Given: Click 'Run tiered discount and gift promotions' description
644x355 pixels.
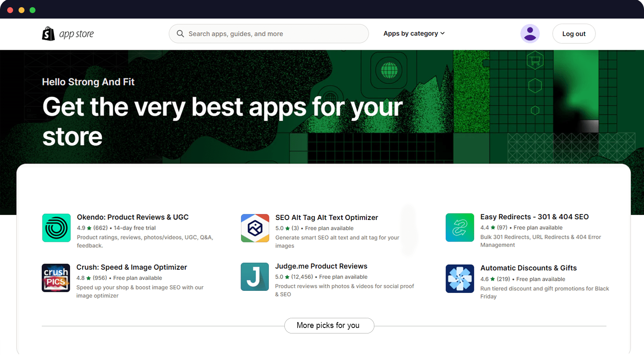Looking at the screenshot, I should click(544, 293).
